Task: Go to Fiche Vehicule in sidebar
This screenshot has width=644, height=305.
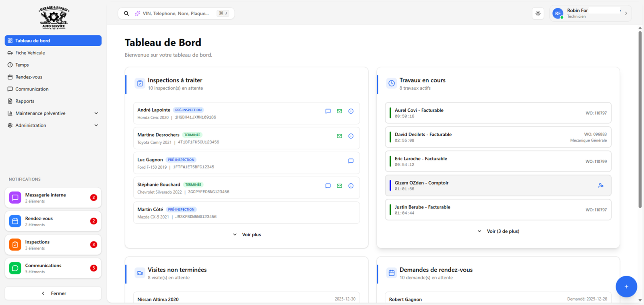Action: point(30,53)
